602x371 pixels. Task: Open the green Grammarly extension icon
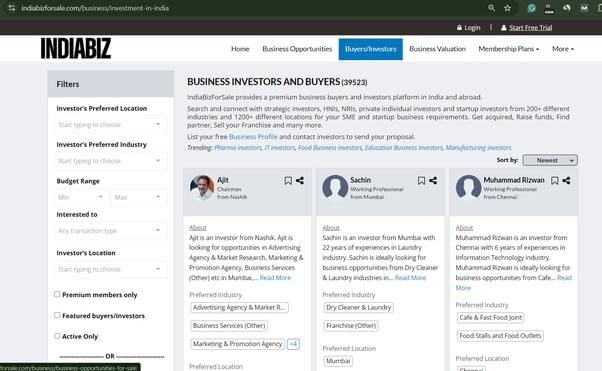coord(531,8)
